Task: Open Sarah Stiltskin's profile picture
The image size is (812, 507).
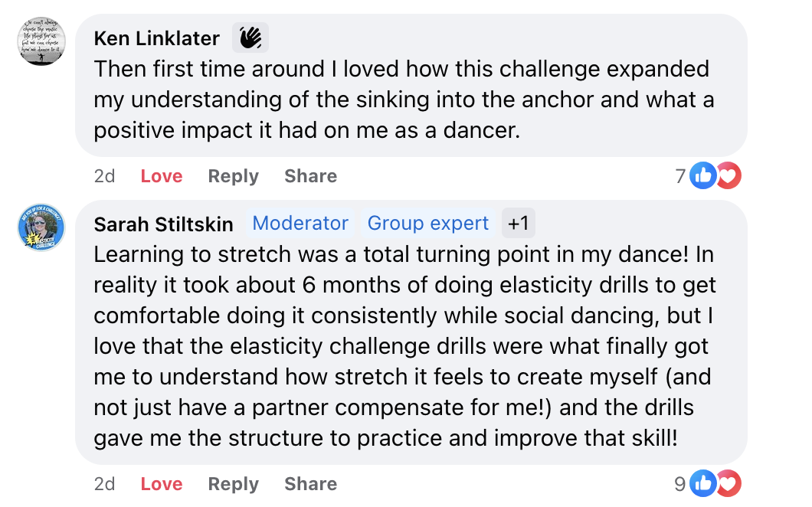Action: (41, 227)
